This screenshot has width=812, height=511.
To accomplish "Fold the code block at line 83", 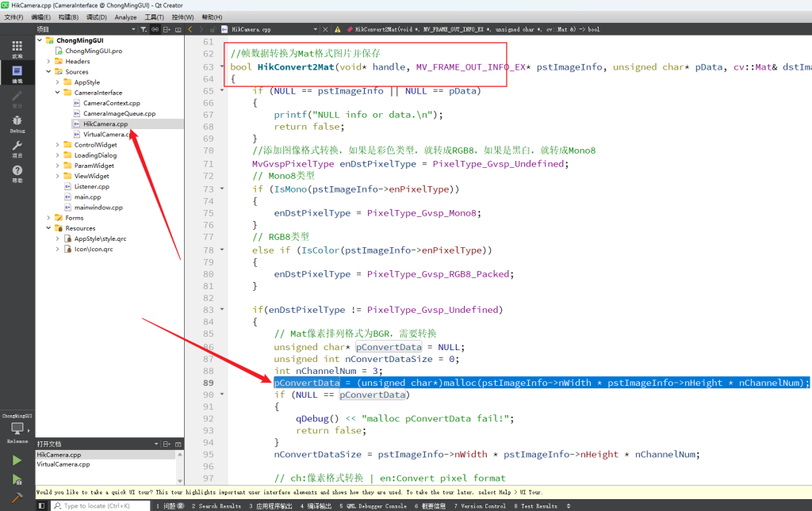I will tap(222, 310).
